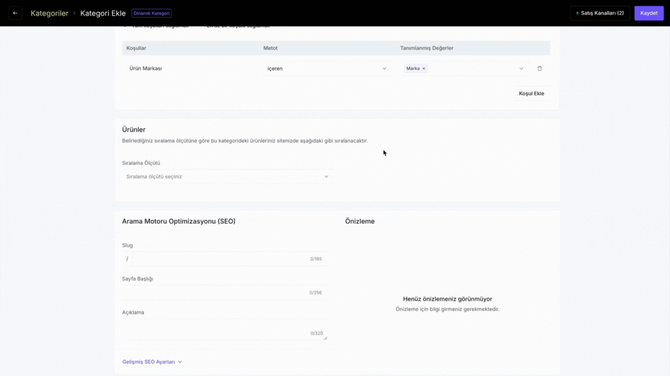This screenshot has width=670, height=376.
Task: Navigate to Kategoriler breadcrumb
Action: 49,13
